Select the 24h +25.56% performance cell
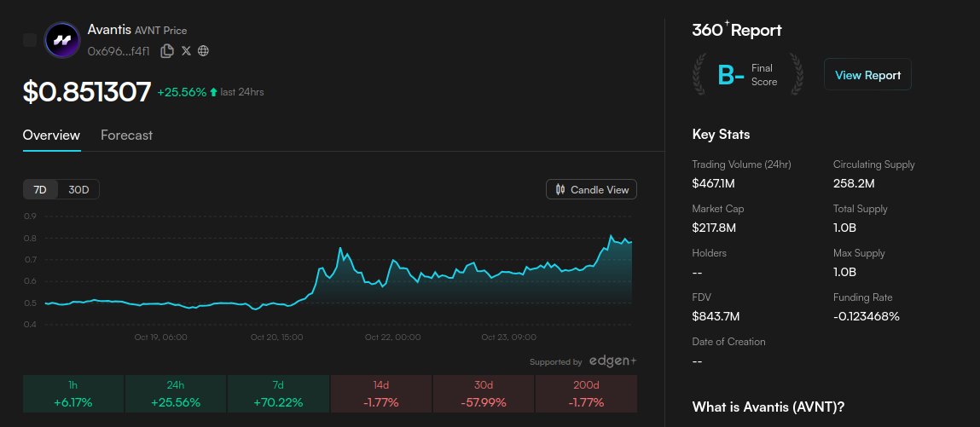This screenshot has height=427, width=980. 176,394
